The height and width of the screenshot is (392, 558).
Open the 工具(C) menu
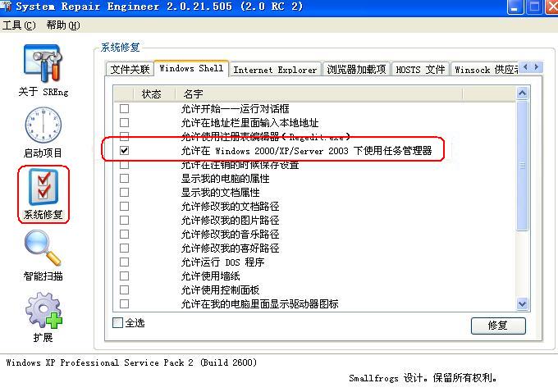coord(19,25)
